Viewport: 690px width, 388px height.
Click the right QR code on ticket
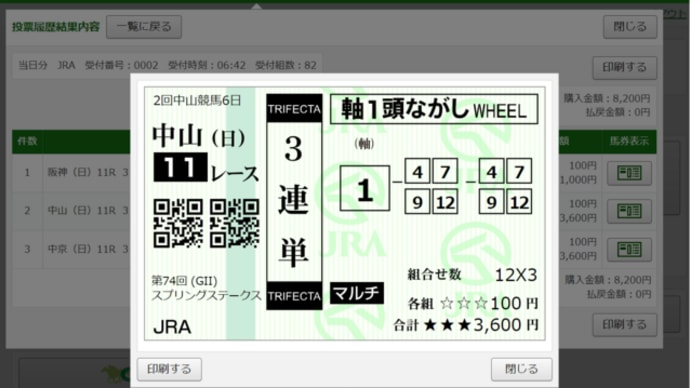(235, 223)
